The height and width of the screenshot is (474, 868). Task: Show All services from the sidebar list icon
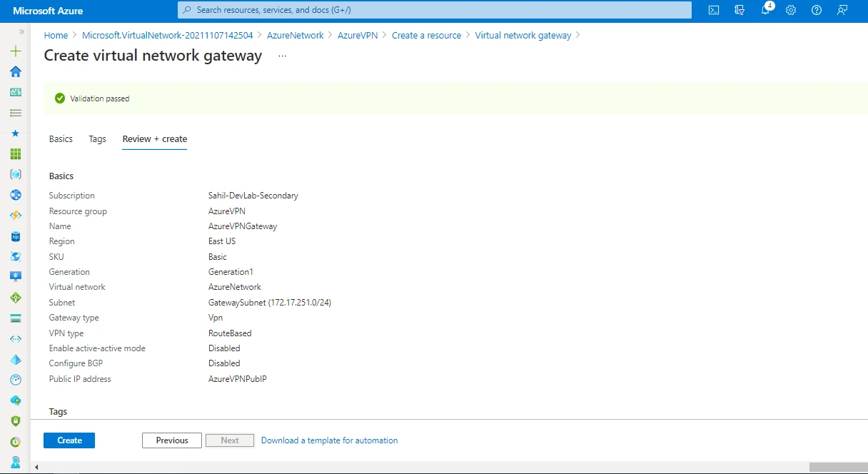(16, 112)
